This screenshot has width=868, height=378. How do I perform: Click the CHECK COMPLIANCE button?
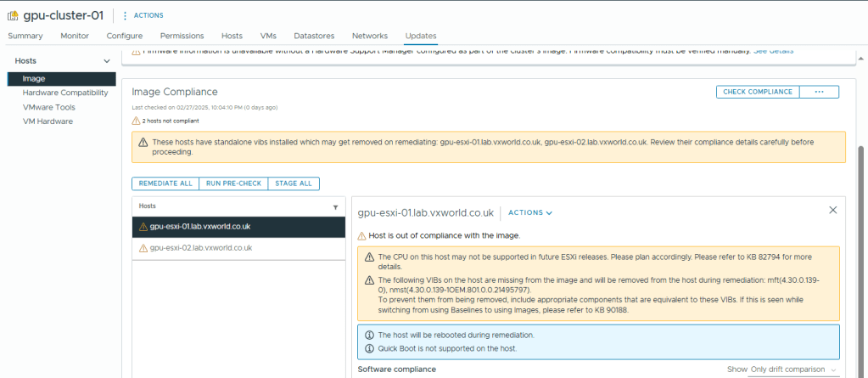pyautogui.click(x=759, y=92)
